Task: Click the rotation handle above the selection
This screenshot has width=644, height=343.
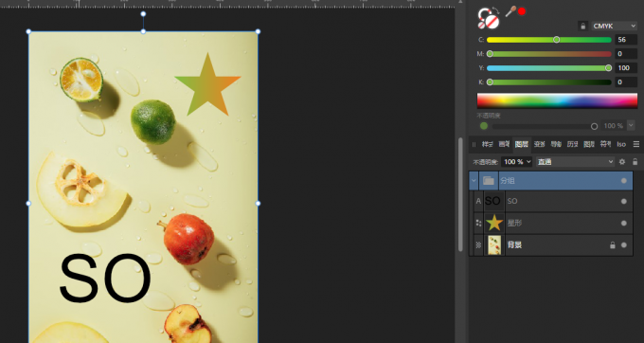Action: pos(143,14)
